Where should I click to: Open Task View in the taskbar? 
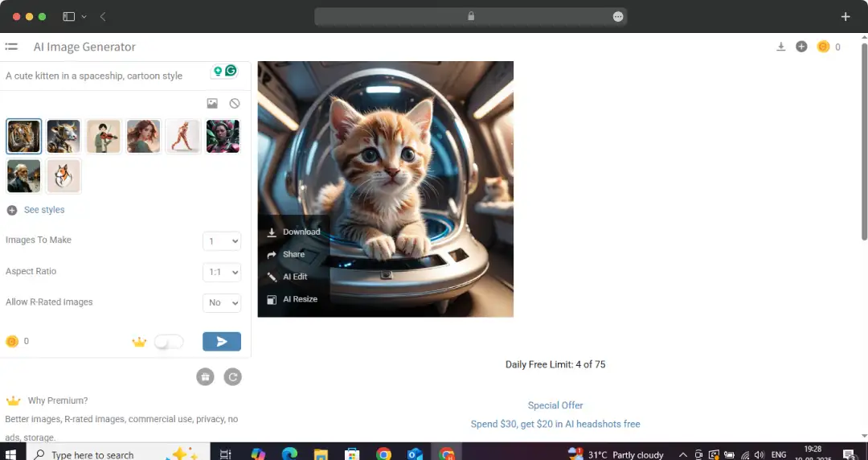tap(225, 454)
